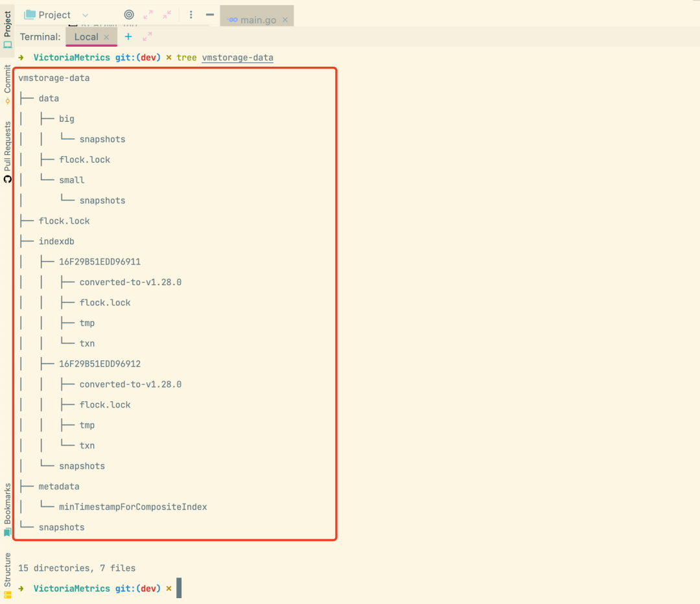Click the vmstorage-data path in command
The image size is (700, 604).
(x=237, y=58)
